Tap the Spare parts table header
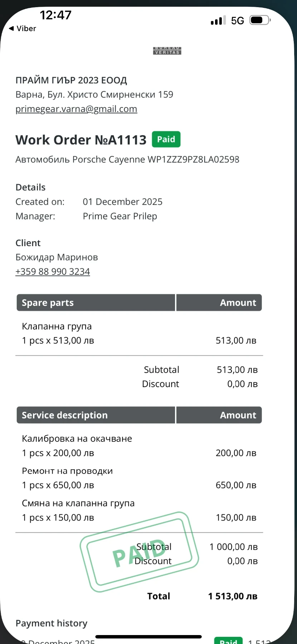 click(x=96, y=303)
